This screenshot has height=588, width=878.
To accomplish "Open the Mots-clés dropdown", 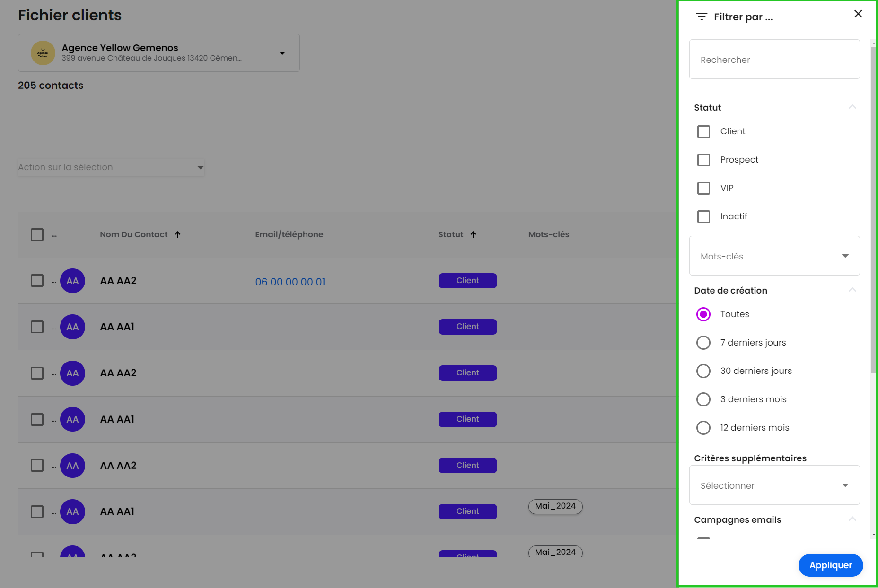I will 774,256.
